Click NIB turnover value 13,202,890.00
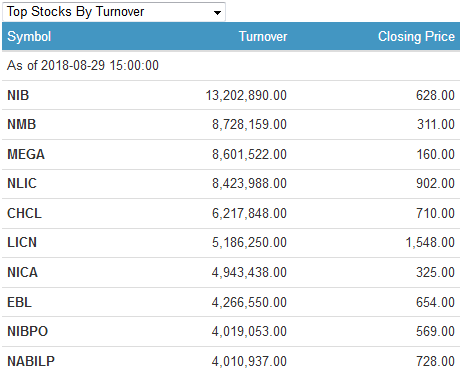The image size is (464, 375). tap(246, 95)
